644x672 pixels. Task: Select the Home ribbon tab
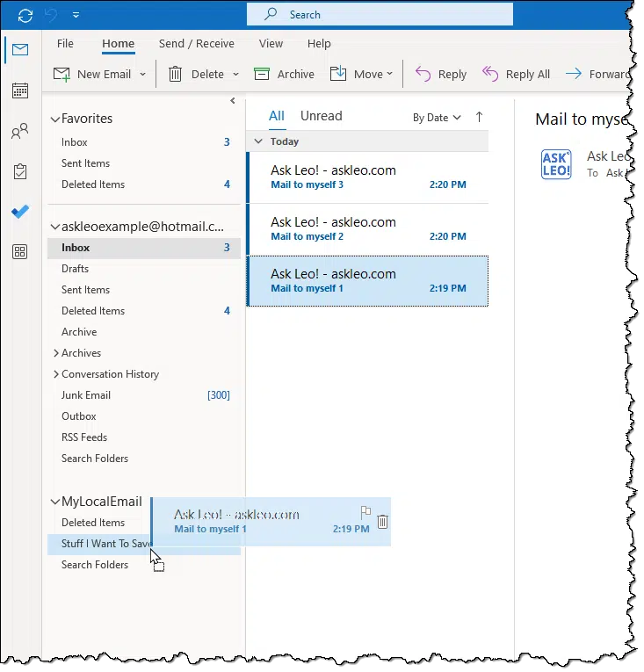119,44
